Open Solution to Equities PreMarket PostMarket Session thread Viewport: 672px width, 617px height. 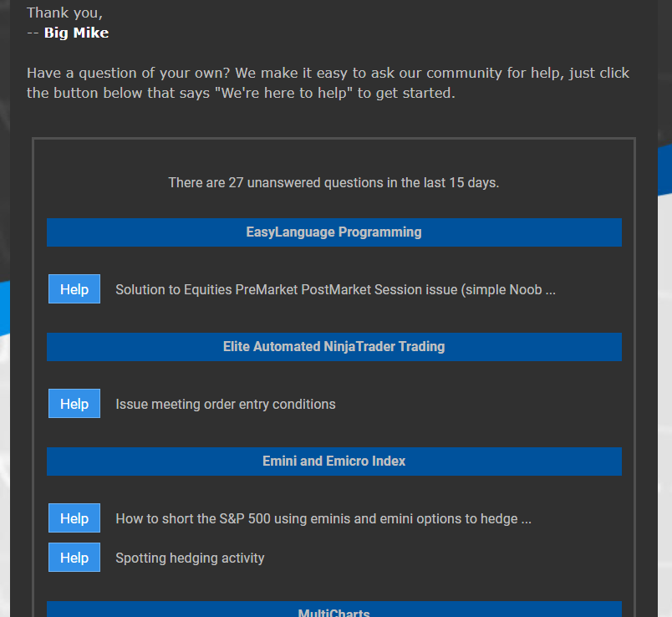pos(335,290)
